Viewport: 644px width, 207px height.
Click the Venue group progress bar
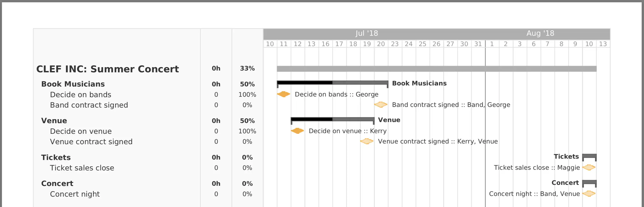[333, 121]
